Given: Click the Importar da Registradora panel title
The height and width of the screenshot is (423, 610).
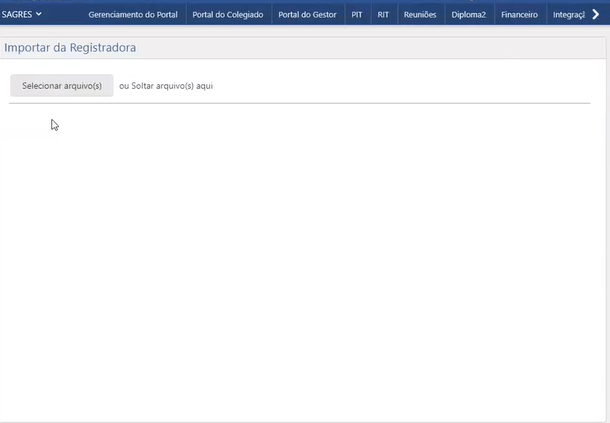Looking at the screenshot, I should [70, 48].
